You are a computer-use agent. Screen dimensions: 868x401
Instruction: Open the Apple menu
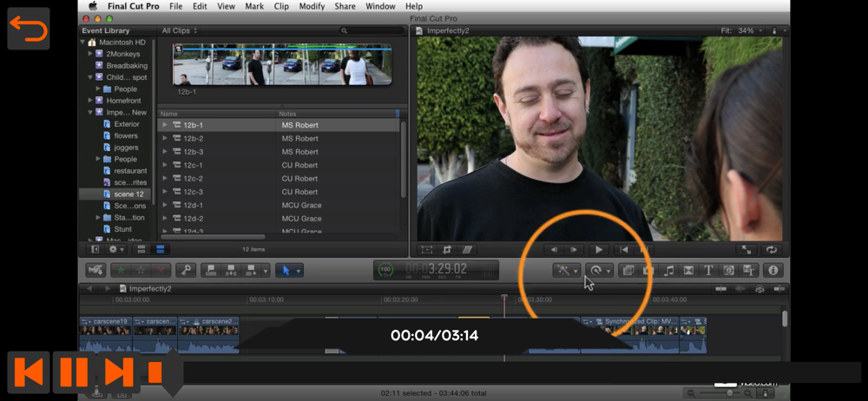click(93, 6)
